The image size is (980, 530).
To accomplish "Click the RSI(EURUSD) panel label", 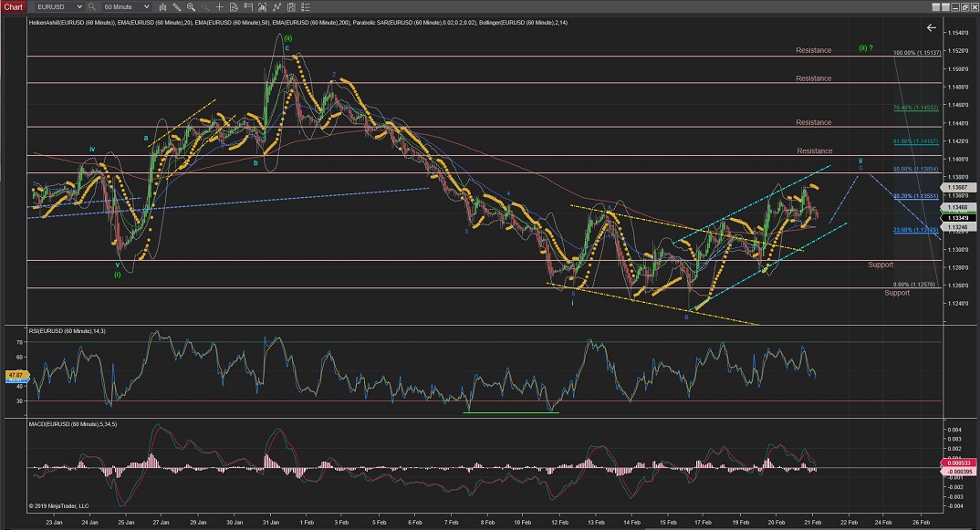I will (x=67, y=330).
